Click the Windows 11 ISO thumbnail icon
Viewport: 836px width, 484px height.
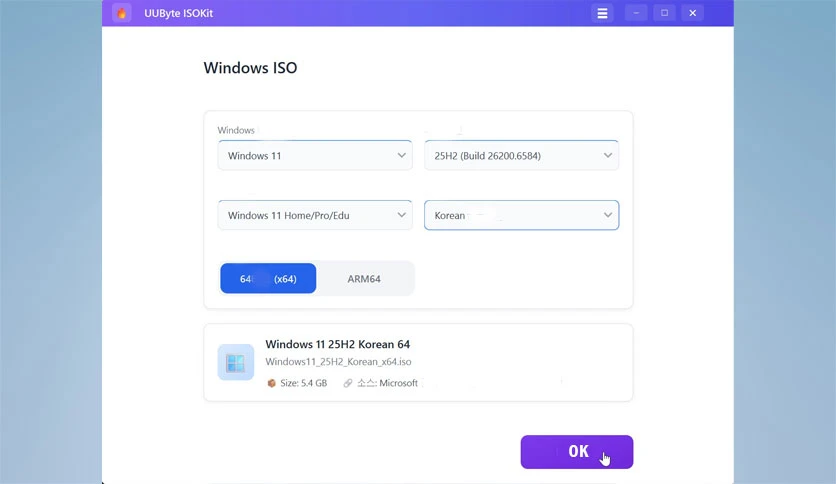[x=236, y=362]
